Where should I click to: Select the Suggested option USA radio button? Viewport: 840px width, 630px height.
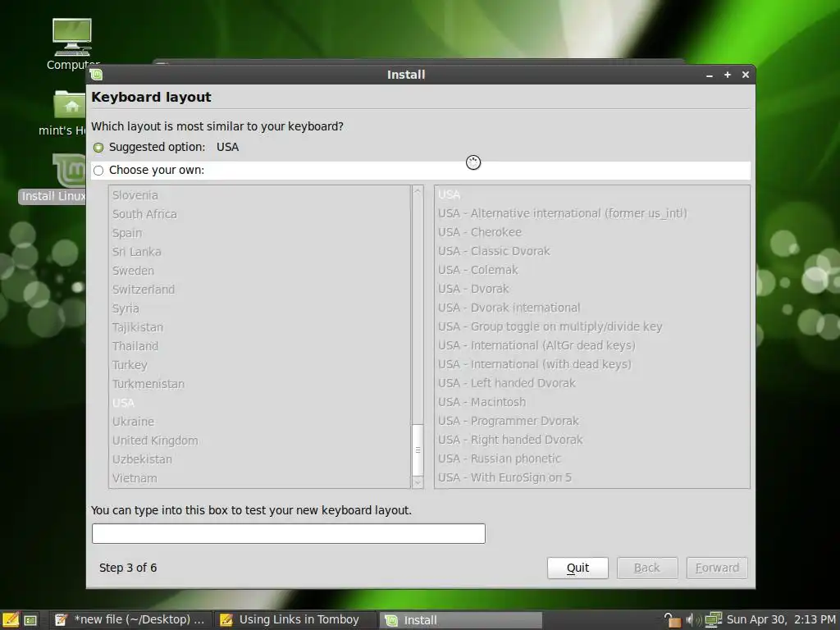click(x=98, y=148)
